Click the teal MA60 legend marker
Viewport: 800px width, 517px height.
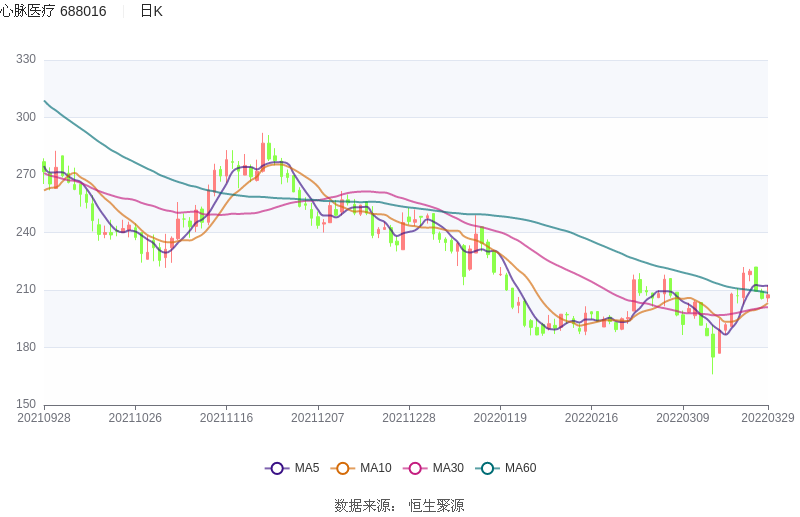pos(487,468)
